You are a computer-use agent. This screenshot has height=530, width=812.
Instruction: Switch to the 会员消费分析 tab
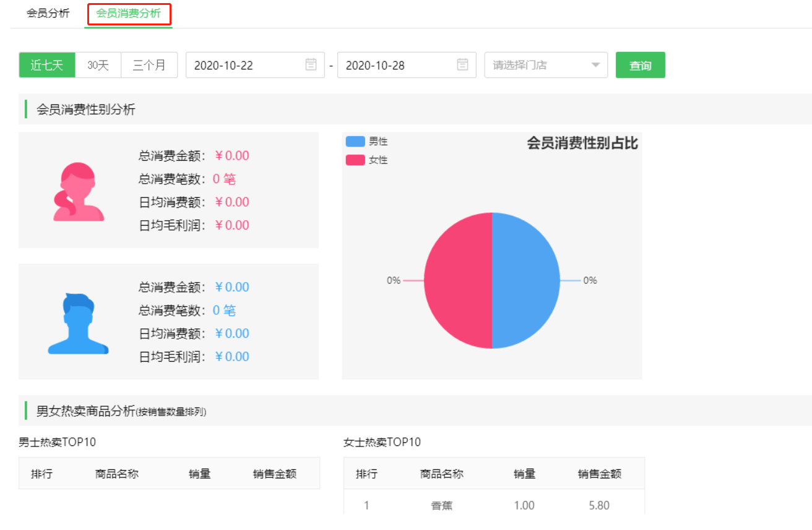point(129,13)
